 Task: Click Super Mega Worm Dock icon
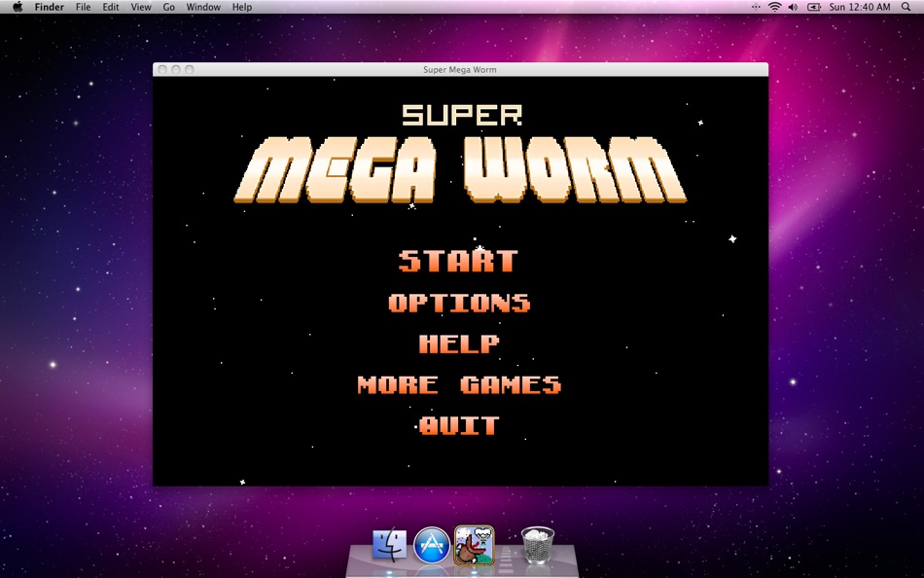pyautogui.click(x=474, y=545)
